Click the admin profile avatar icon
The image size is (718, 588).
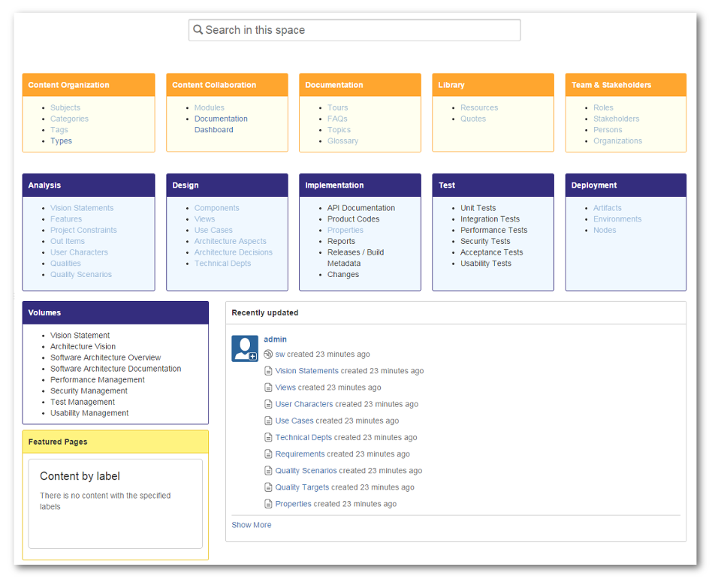[244, 348]
